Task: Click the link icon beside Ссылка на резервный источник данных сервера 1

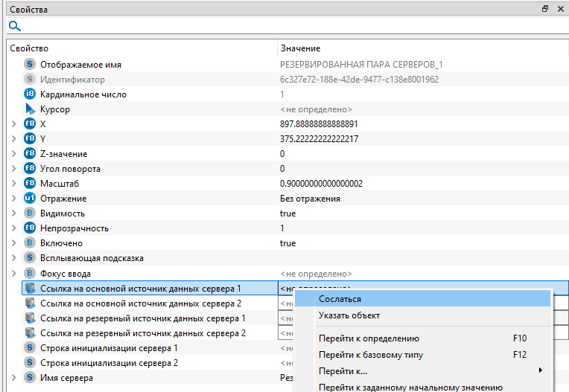Action: point(30,318)
